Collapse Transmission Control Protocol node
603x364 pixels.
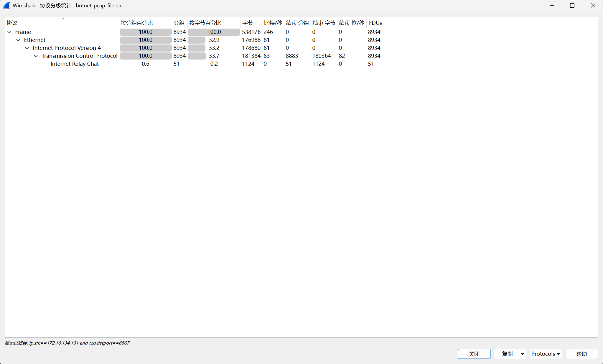coord(36,56)
